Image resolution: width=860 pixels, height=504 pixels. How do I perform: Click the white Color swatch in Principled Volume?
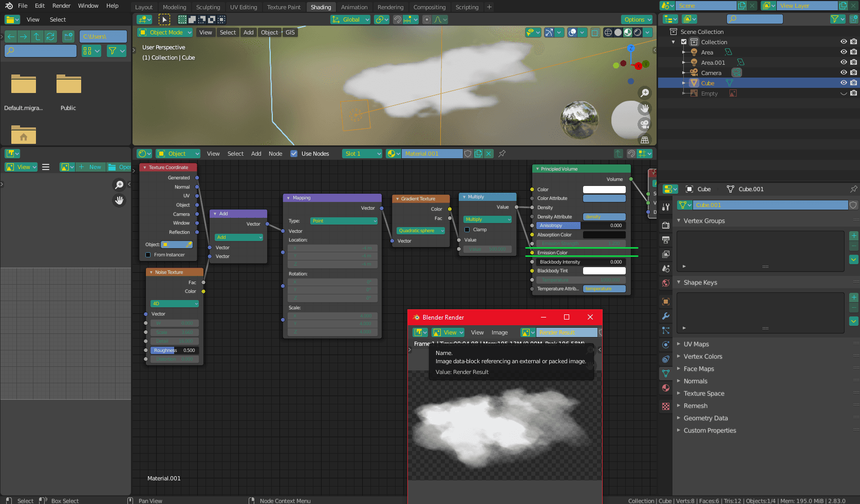604,190
